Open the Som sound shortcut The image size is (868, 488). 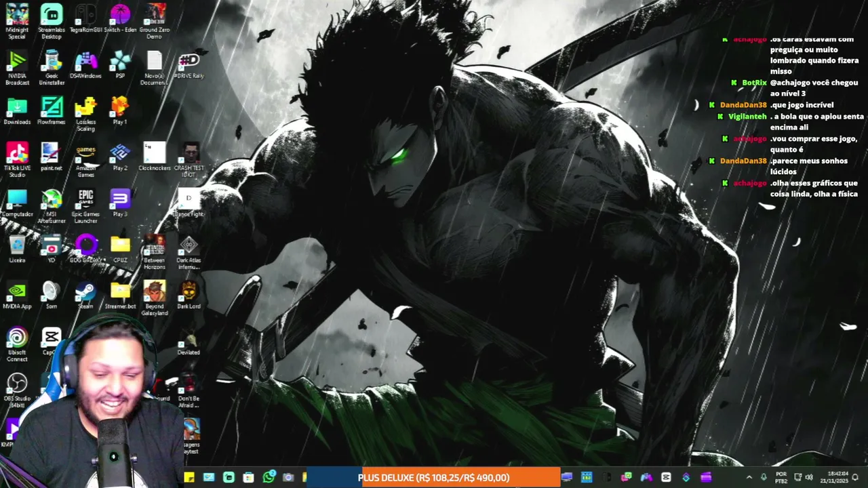(x=52, y=296)
